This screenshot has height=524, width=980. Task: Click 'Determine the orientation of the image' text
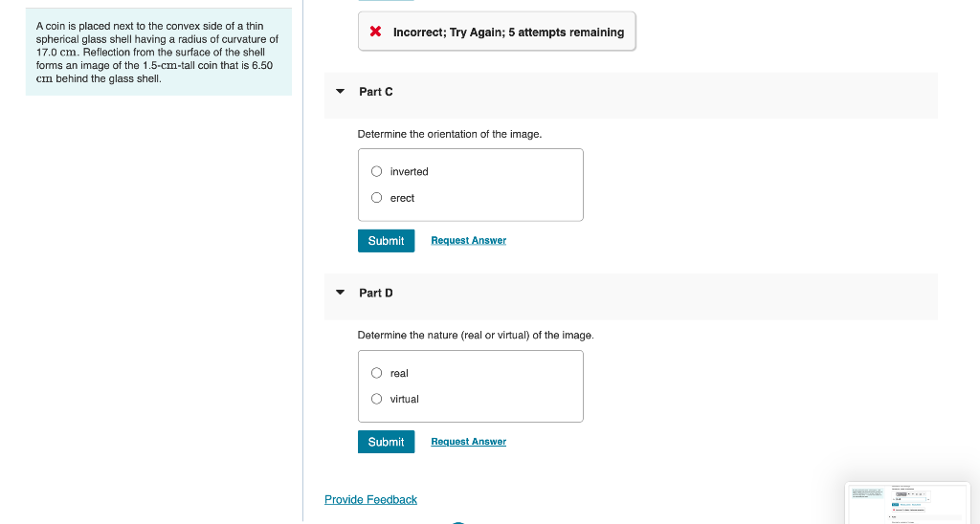tap(450, 134)
